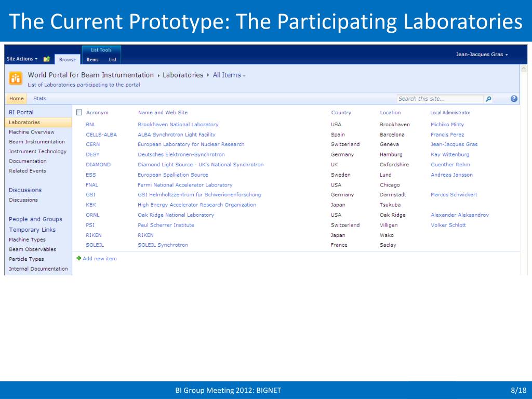Open Brookhaven National Laboratory web site link
532x399 pixels.
click(x=178, y=125)
